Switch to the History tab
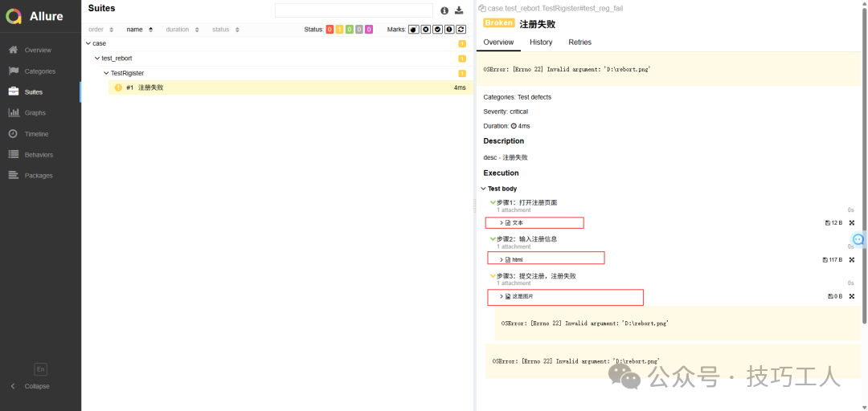The height and width of the screenshot is (411, 868). (541, 42)
